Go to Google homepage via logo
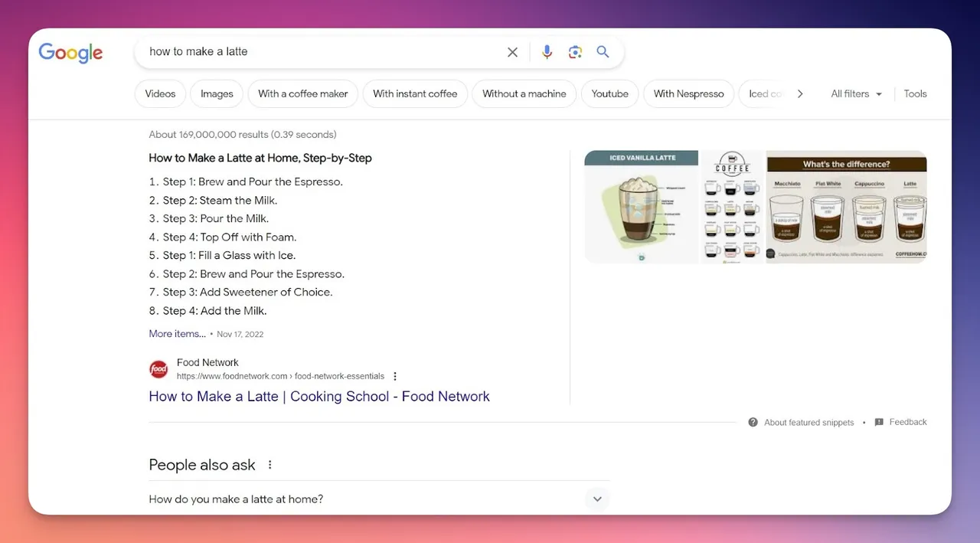Viewport: 980px width, 543px height. (70, 53)
